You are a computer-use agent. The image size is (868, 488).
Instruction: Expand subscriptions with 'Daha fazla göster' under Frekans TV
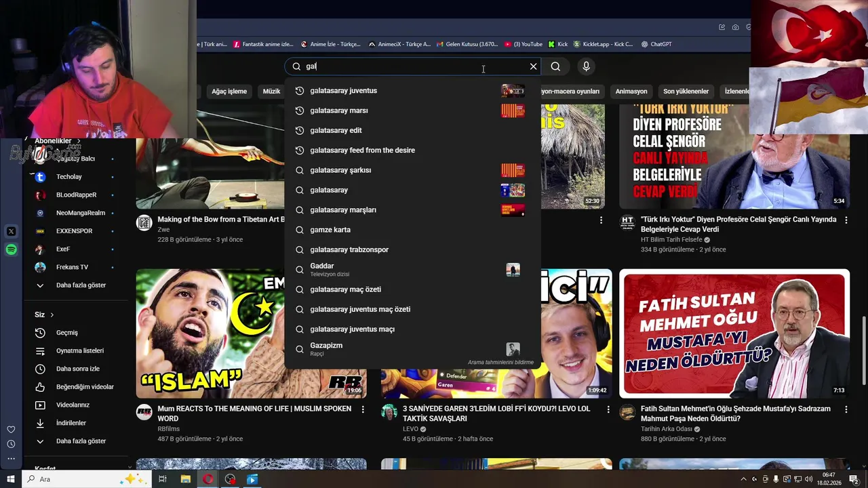click(75, 285)
